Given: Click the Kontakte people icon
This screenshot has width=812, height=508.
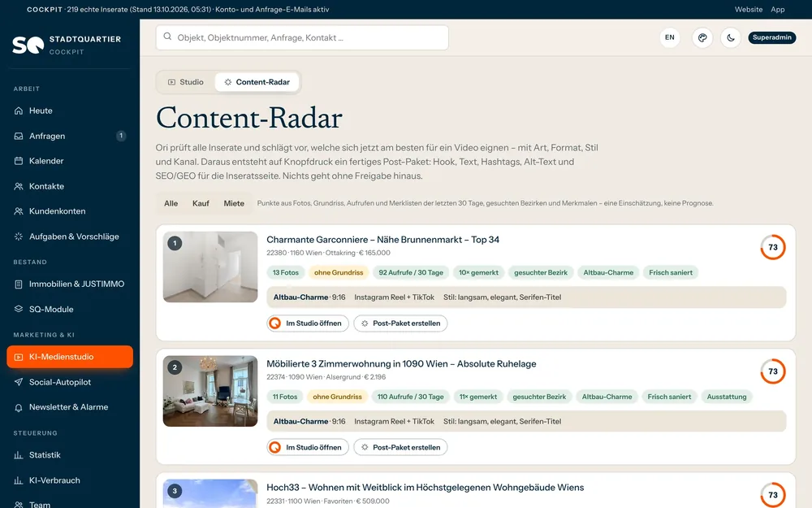Looking at the screenshot, I should tap(19, 186).
